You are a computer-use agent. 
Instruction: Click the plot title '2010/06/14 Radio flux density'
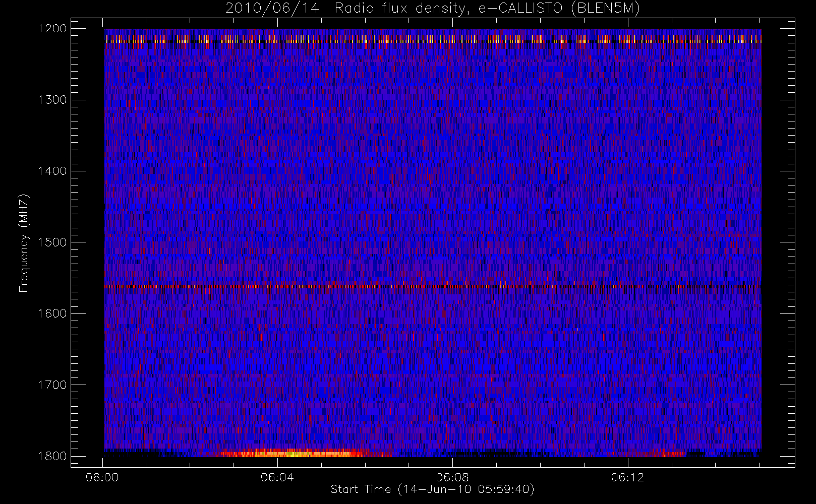pyautogui.click(x=433, y=9)
